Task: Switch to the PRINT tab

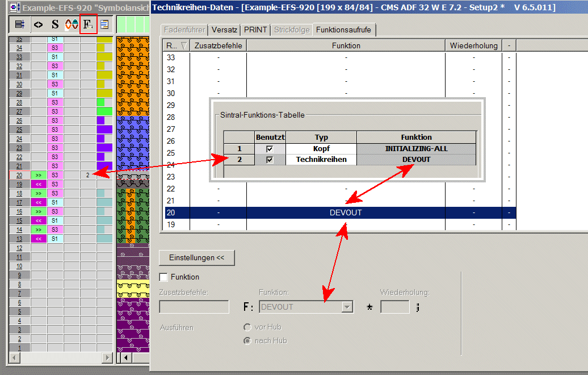Action: point(255,30)
